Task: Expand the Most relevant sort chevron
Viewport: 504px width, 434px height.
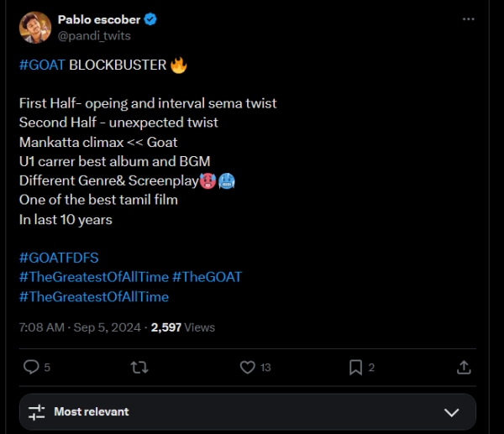Action: (x=451, y=412)
